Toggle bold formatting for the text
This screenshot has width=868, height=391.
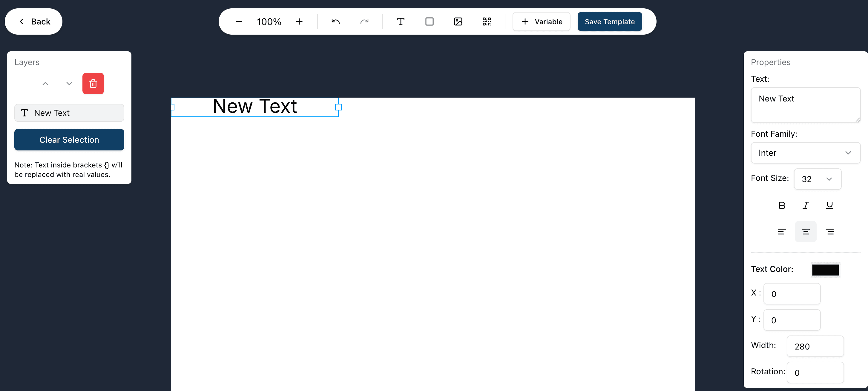(x=782, y=205)
